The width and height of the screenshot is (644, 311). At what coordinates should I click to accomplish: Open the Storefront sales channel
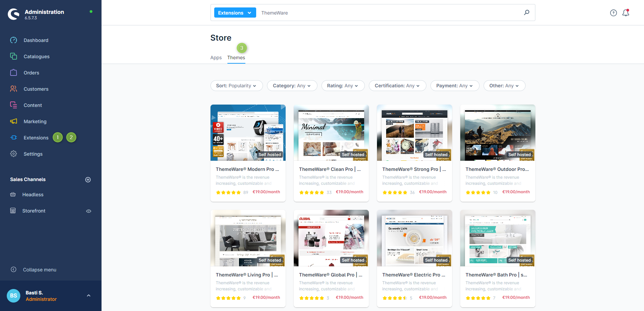coord(34,211)
